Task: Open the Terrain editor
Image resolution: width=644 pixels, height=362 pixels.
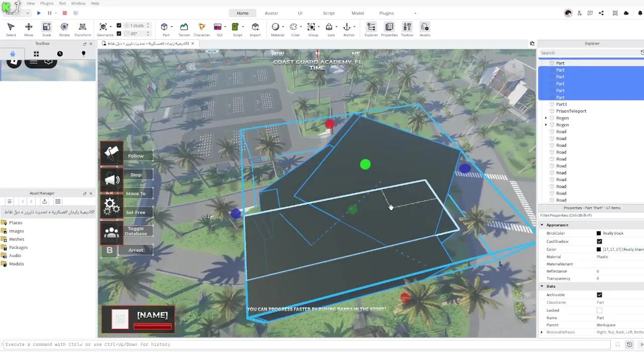Action: [x=184, y=30]
